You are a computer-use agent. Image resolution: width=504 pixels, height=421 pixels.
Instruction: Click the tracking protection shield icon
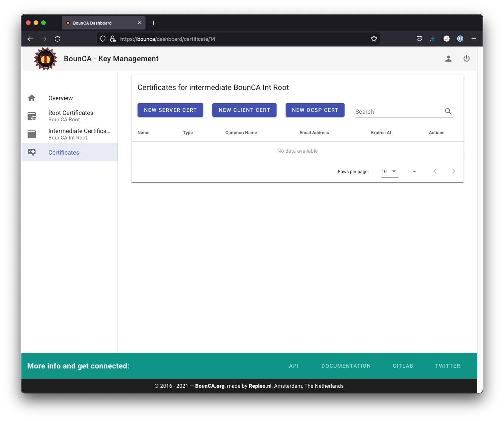point(103,39)
